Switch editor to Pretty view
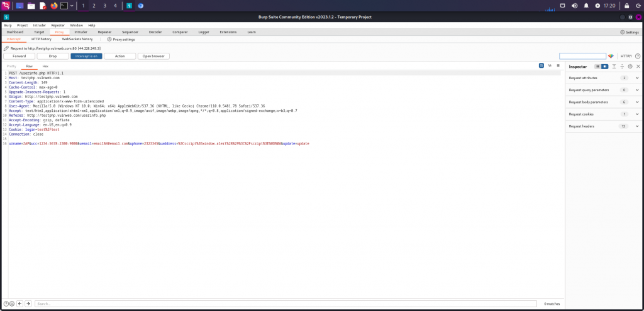Viewport: 644px width, 311px height. click(11, 66)
